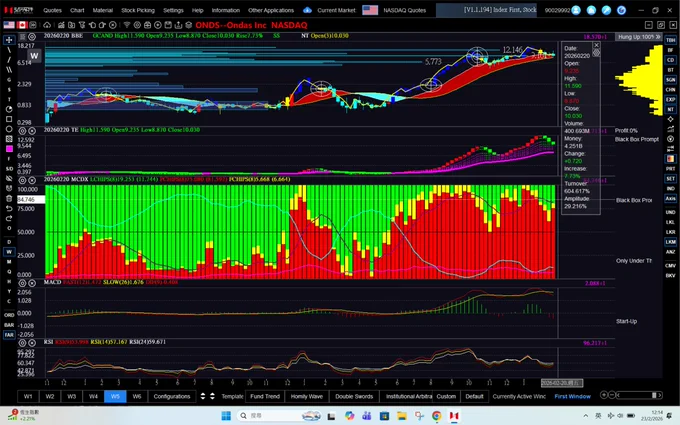The height and width of the screenshot is (425, 680).
Task: Pick the magenta color swatch
Action: pyautogui.click(x=9, y=149)
